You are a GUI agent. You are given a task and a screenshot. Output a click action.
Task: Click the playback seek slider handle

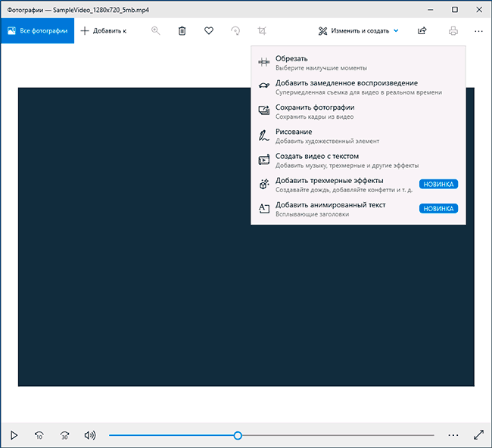[x=238, y=435]
